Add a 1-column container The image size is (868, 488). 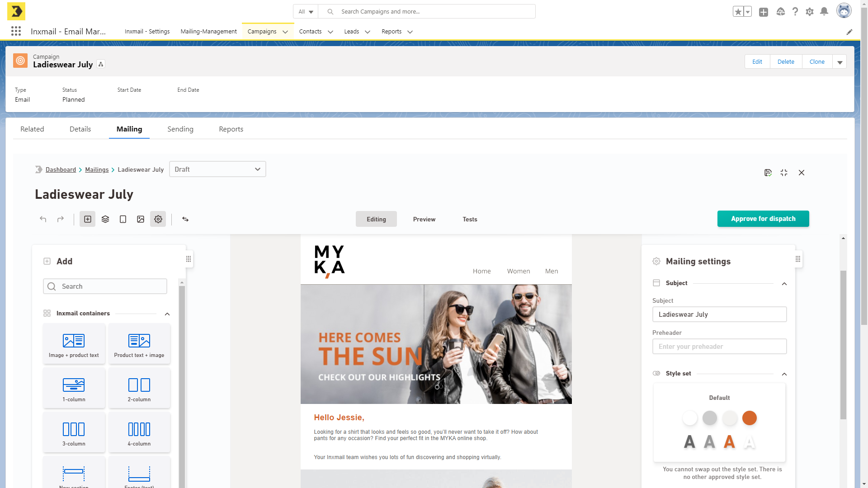click(74, 388)
